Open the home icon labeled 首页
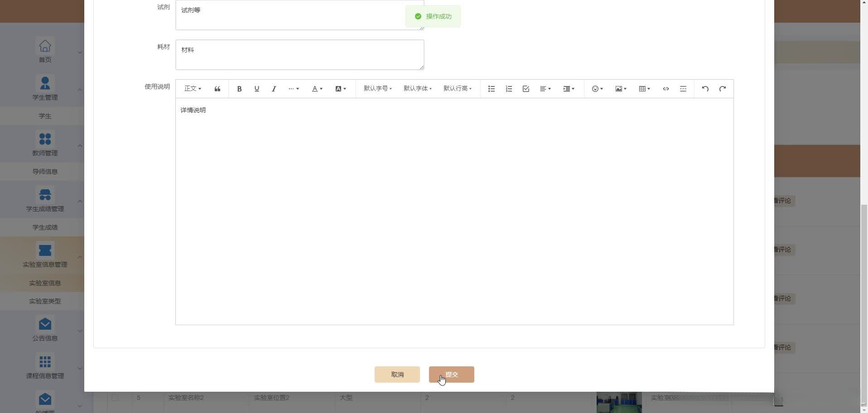Image resolution: width=868 pixels, height=413 pixels. pos(45,46)
